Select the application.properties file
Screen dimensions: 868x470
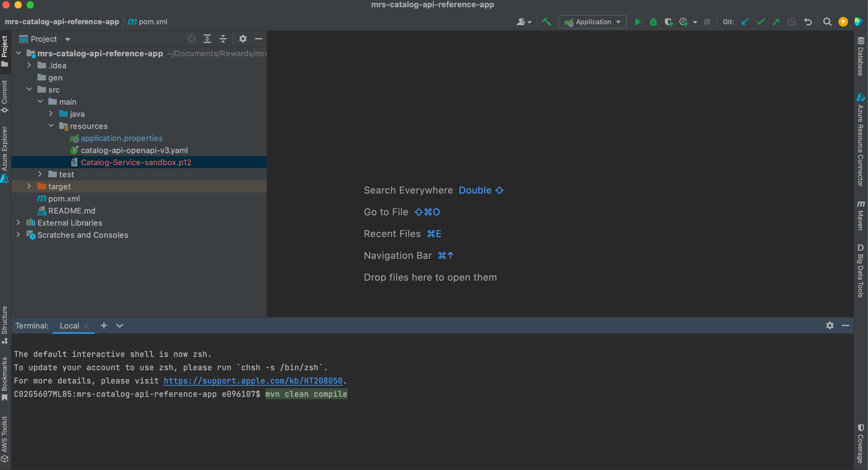click(121, 138)
